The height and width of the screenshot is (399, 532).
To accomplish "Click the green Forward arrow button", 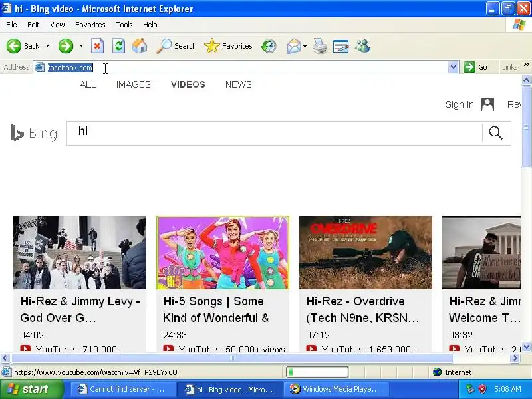I will tap(65, 46).
